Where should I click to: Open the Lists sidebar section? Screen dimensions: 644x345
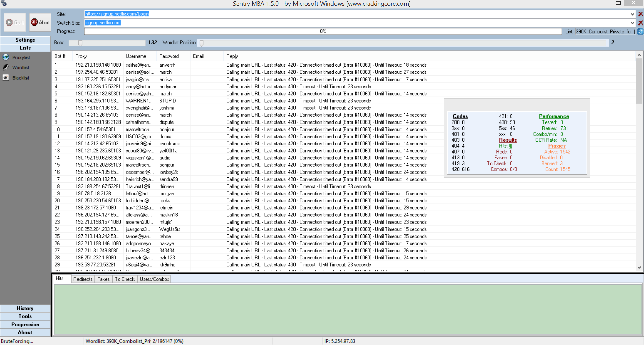point(25,48)
